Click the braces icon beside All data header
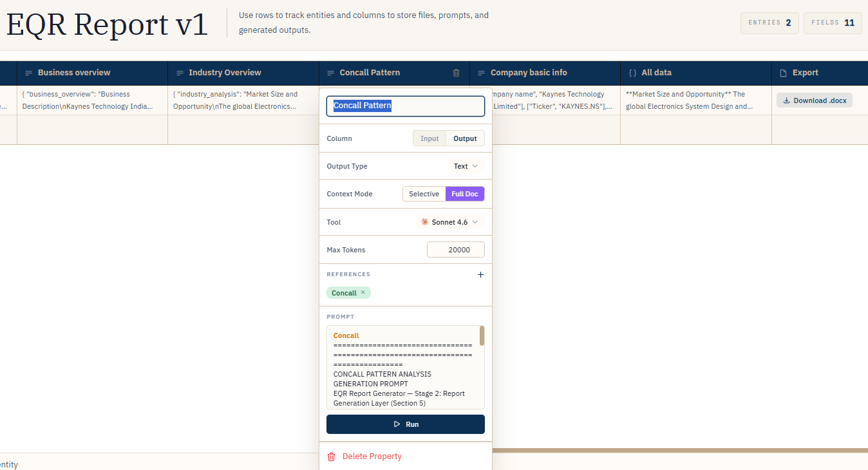Image resolution: width=868 pixels, height=470 pixels. pos(632,73)
